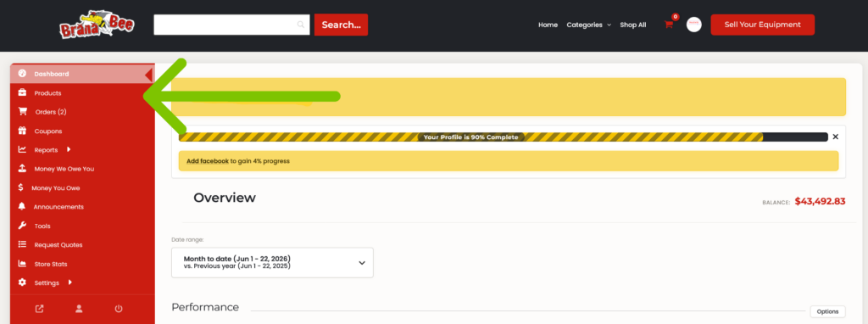The image size is (868, 324).
Task: Open the shopping cart icon
Action: pos(669,25)
